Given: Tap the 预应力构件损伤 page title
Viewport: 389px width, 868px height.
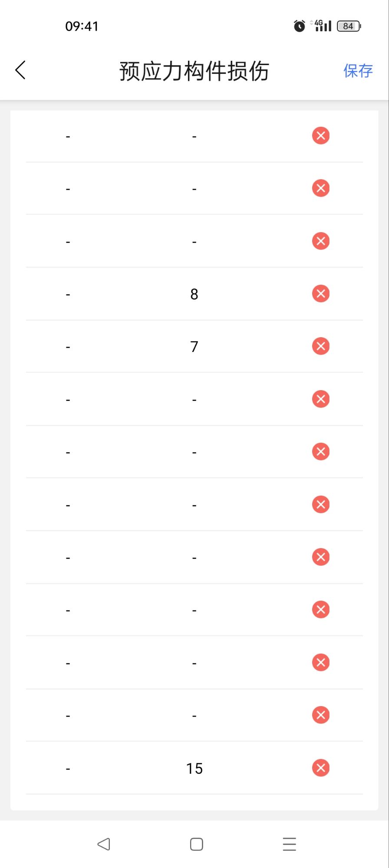Looking at the screenshot, I should 194,71.
